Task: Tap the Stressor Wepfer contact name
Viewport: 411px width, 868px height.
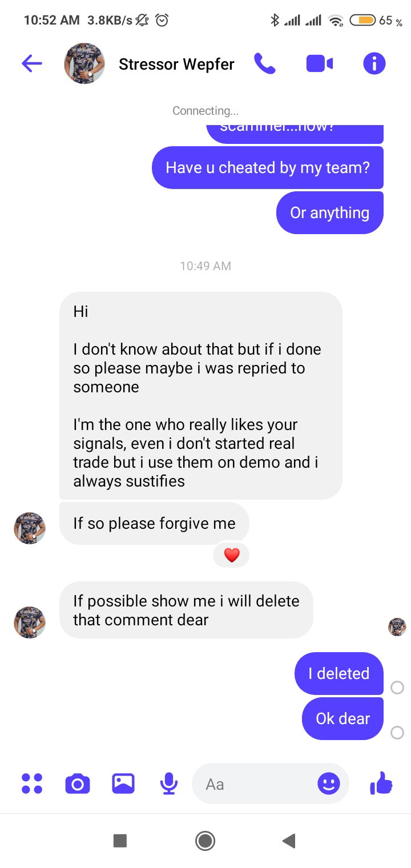Action: [x=176, y=64]
